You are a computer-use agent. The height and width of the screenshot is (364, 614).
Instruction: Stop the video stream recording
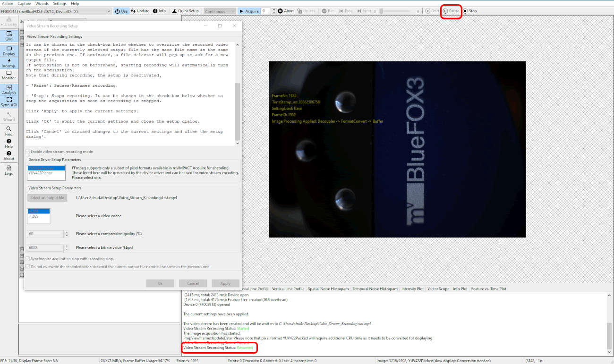click(469, 11)
